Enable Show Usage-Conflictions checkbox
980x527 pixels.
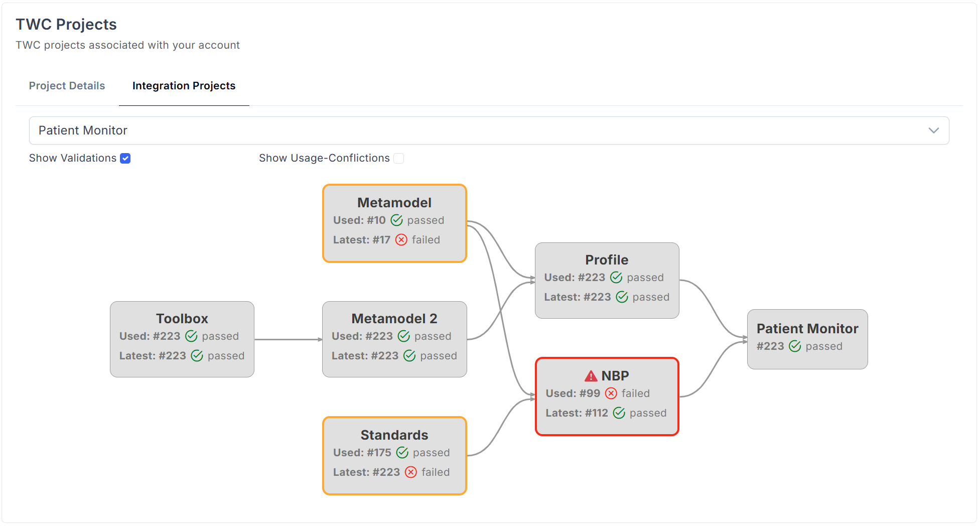(399, 159)
